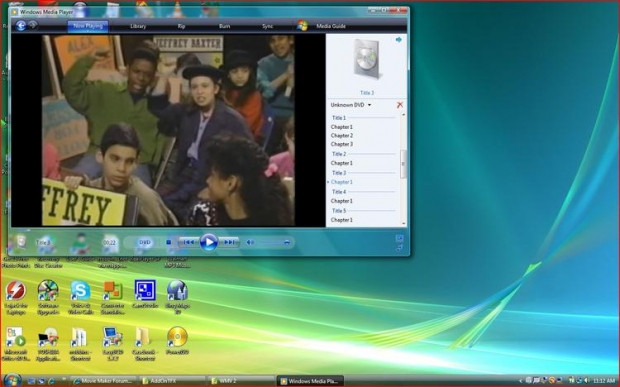Image resolution: width=620 pixels, height=387 pixels.
Task: Go back with the blue back arrow
Action: coord(21,26)
